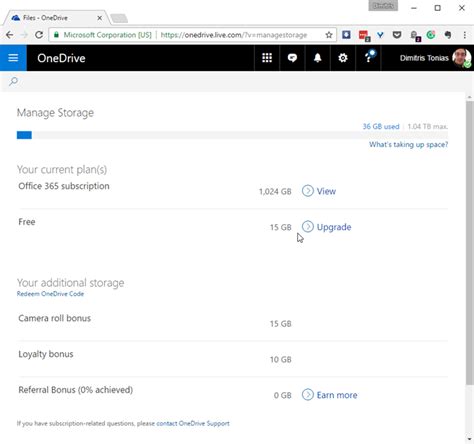Click the Evernote elephant extension icon
Image resolution: width=474 pixels, height=444 pixels.
click(448, 35)
